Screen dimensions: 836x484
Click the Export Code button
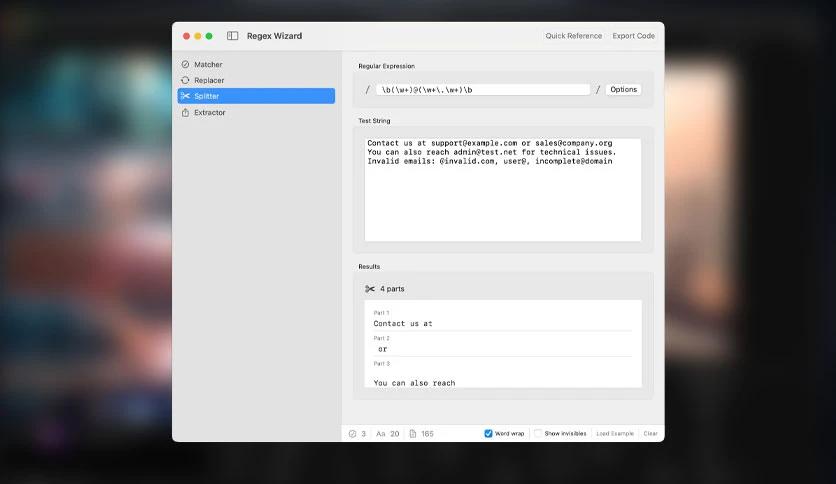[633, 36]
